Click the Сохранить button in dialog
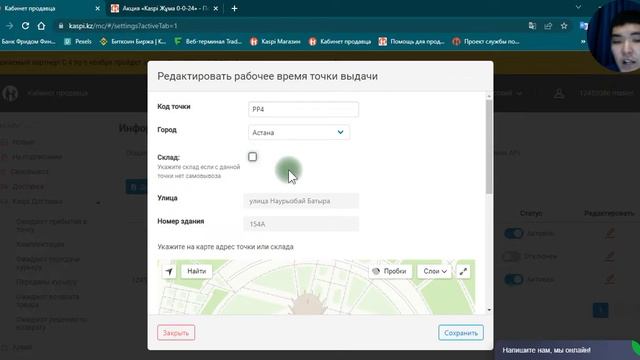The height and width of the screenshot is (360, 640). pyautogui.click(x=461, y=333)
